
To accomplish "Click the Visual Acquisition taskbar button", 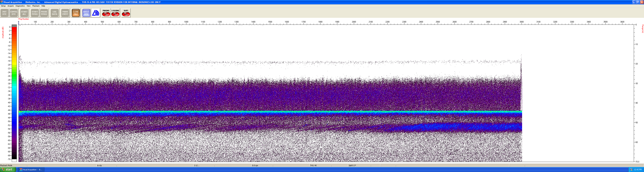I will point(31,170).
